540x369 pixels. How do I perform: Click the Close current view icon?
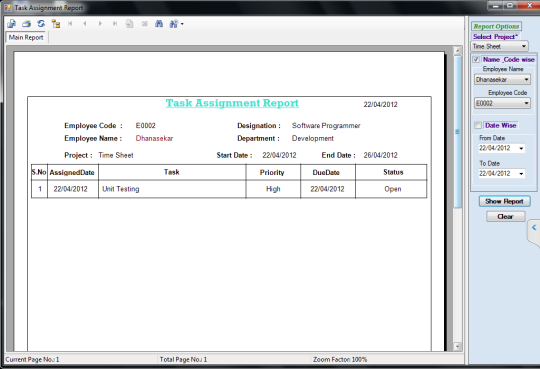click(145, 24)
